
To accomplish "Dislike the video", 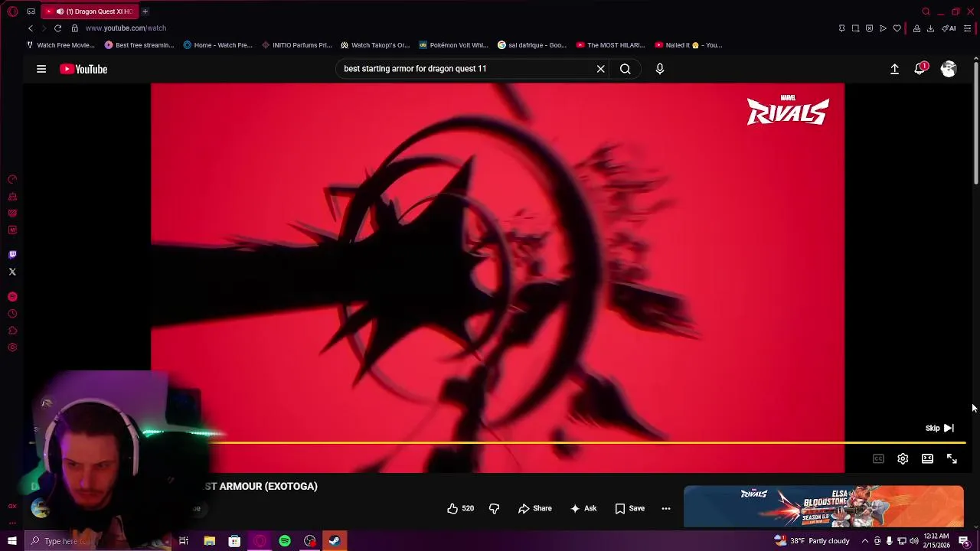I will (494, 508).
